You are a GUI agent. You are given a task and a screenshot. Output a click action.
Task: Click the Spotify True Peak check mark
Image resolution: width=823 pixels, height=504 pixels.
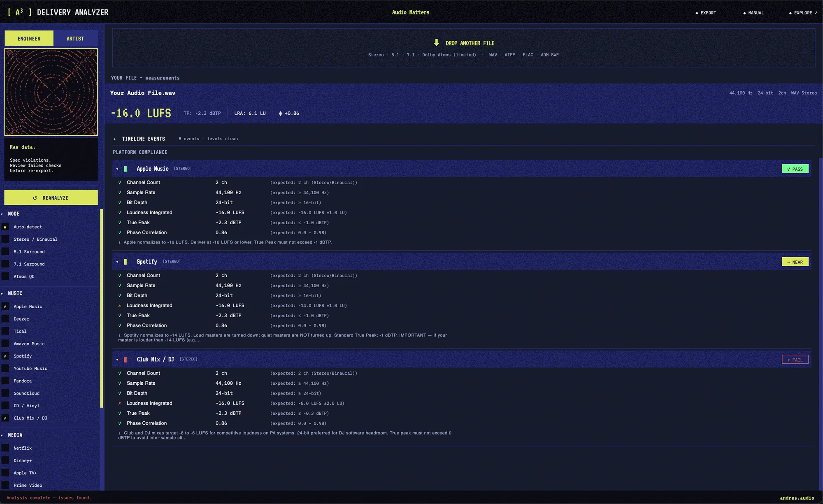click(x=120, y=316)
